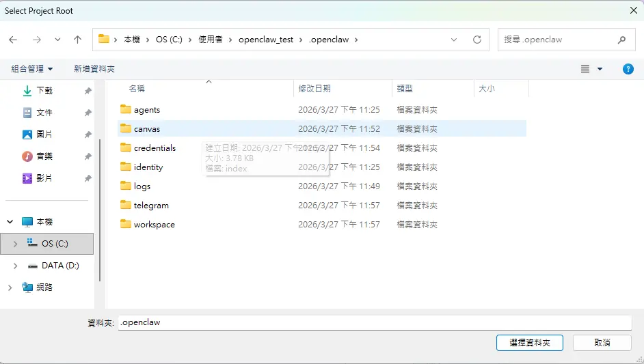
Task: Click pin icon next to 圖片
Action: pos(88,135)
